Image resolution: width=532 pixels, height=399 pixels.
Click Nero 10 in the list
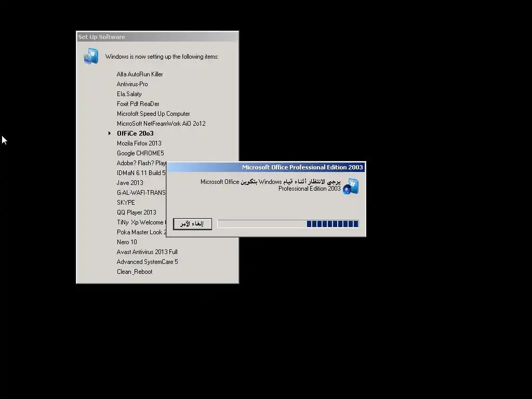[x=127, y=242]
